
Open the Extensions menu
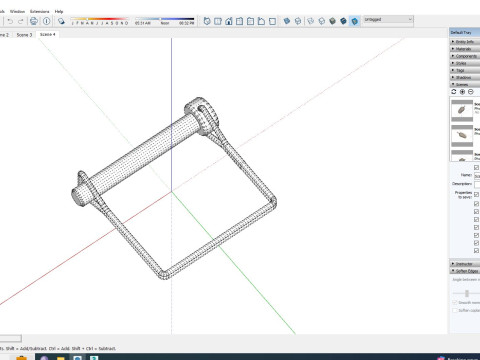39,11
